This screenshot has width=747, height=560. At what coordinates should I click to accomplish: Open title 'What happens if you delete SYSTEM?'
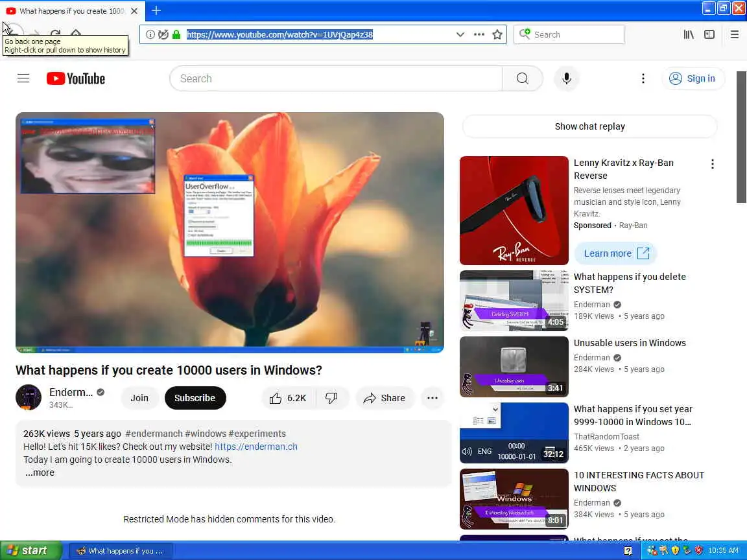(x=630, y=283)
